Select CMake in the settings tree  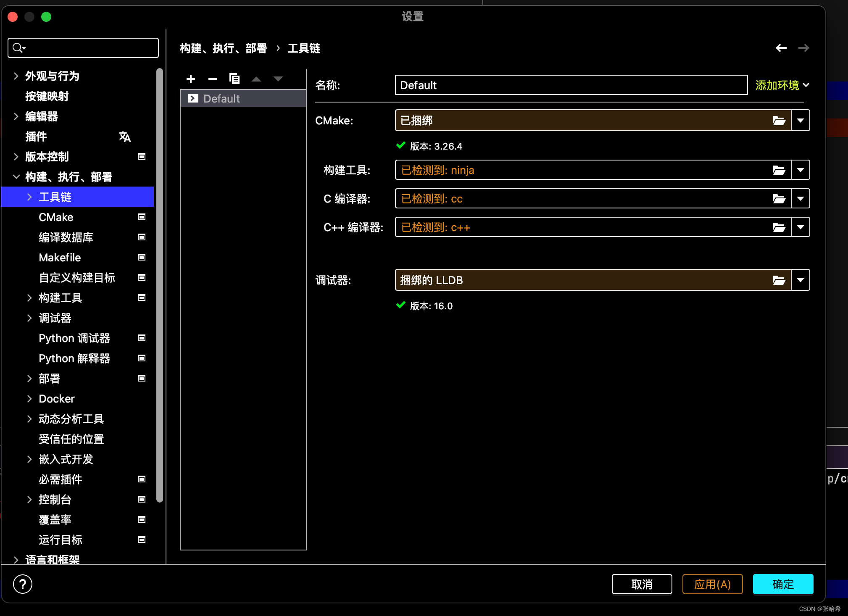click(55, 217)
